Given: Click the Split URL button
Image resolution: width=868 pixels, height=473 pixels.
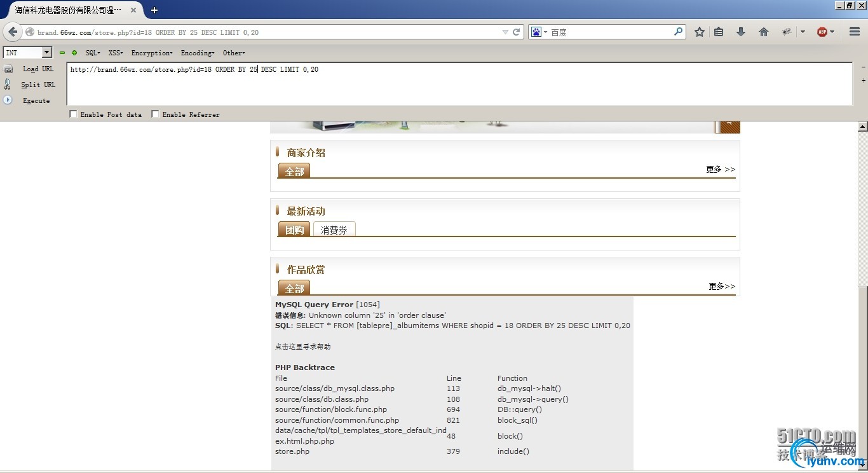Looking at the screenshot, I should 38,85.
